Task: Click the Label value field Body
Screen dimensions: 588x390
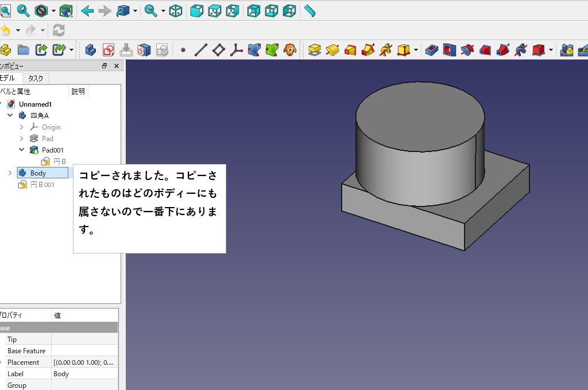Action: 84,374
